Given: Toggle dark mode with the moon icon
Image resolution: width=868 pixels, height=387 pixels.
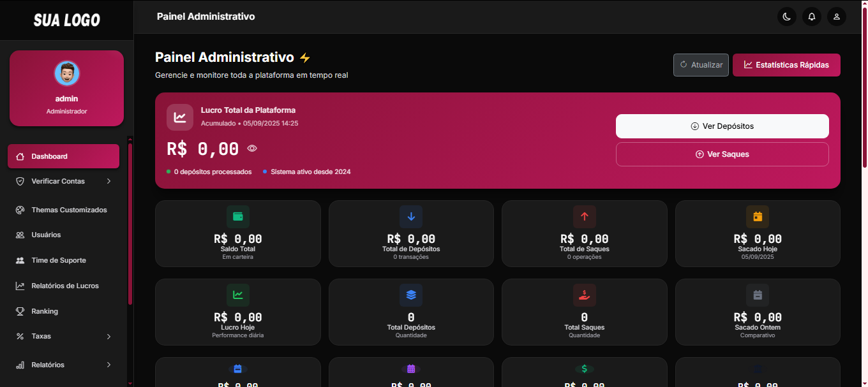Looking at the screenshot, I should (786, 17).
